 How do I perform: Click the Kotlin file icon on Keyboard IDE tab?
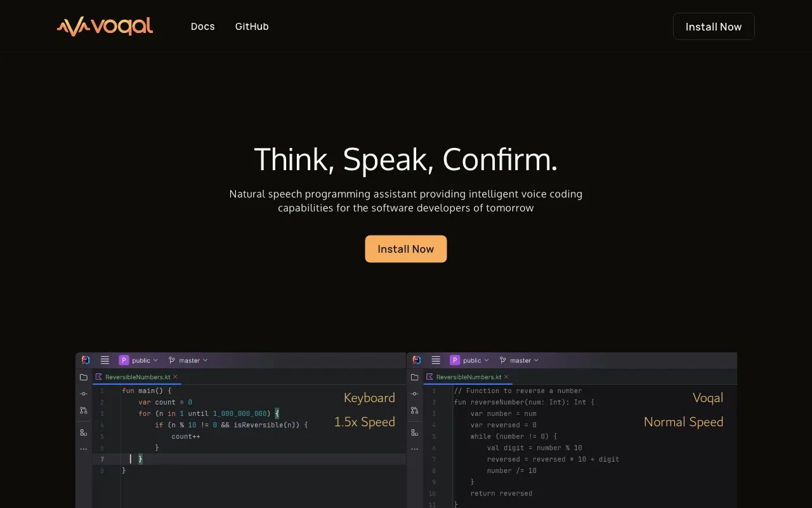click(x=99, y=377)
